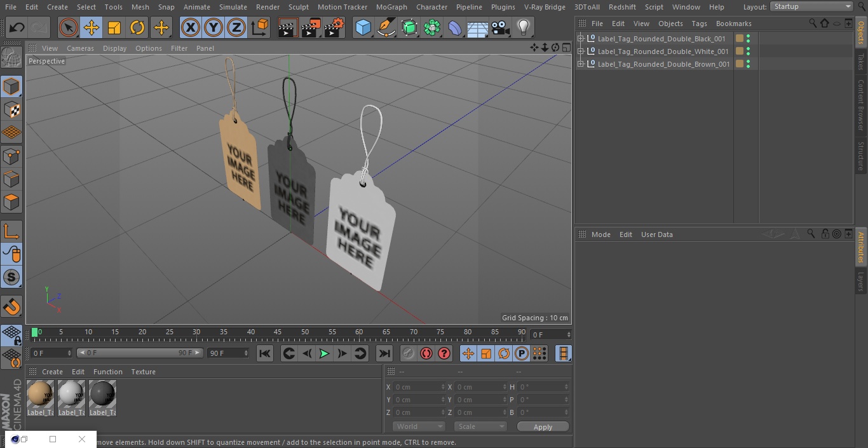The image size is (868, 448).
Task: Select the Live Selection tool
Action: pyautogui.click(x=69, y=28)
